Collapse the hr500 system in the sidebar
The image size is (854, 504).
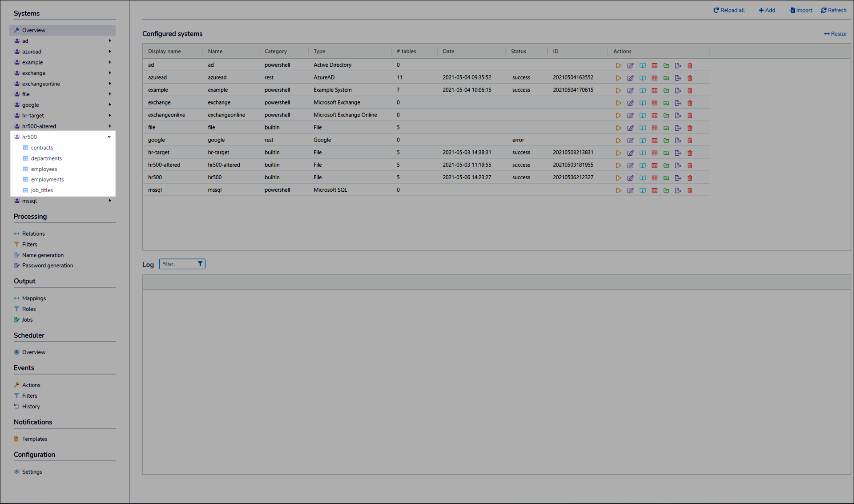(109, 137)
